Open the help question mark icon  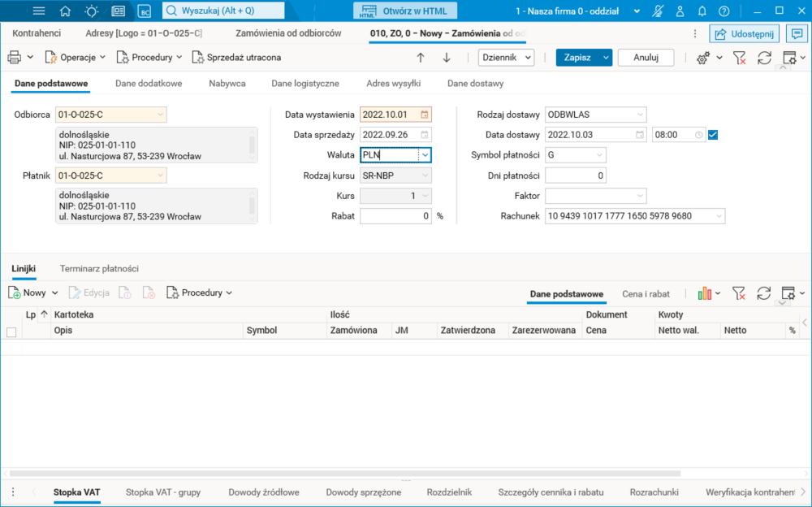click(724, 11)
